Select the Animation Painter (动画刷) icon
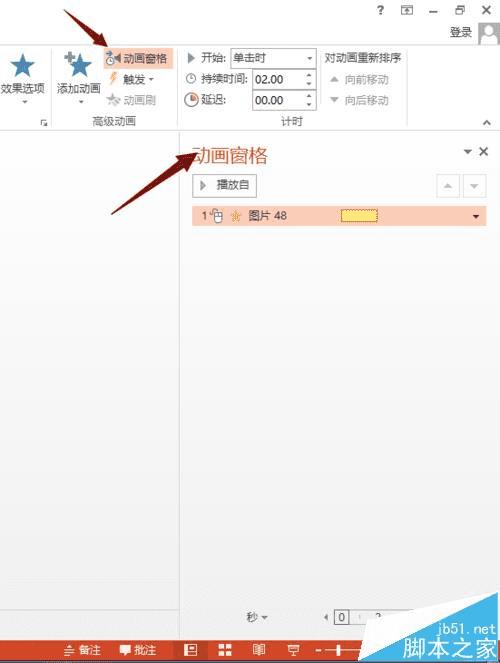 131,100
